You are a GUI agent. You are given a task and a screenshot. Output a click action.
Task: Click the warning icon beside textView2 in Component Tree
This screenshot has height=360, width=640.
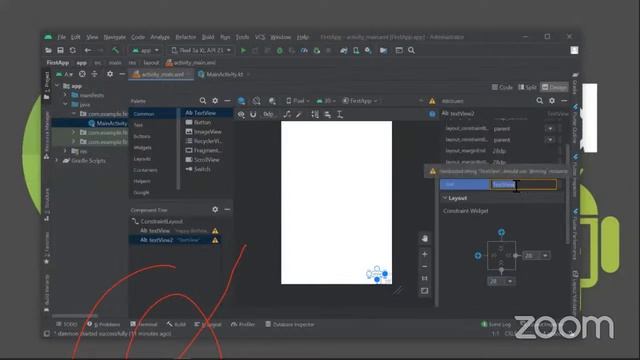pyautogui.click(x=215, y=240)
